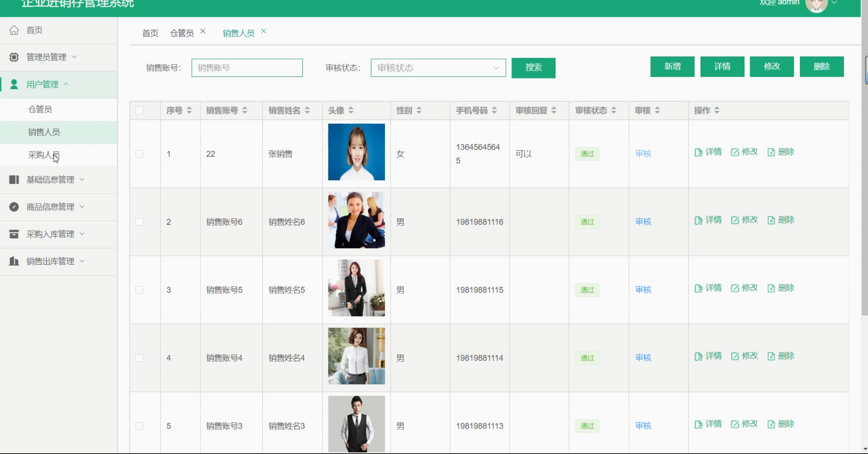Click the home icon in sidebar

pos(14,30)
